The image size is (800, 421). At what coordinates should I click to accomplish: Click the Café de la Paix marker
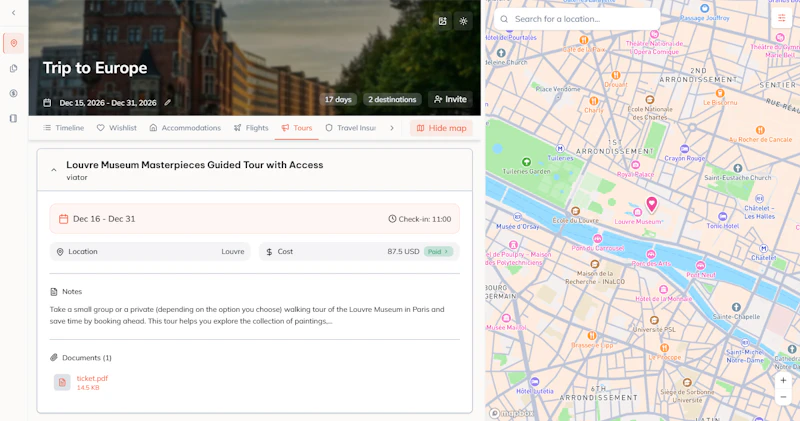584,40
